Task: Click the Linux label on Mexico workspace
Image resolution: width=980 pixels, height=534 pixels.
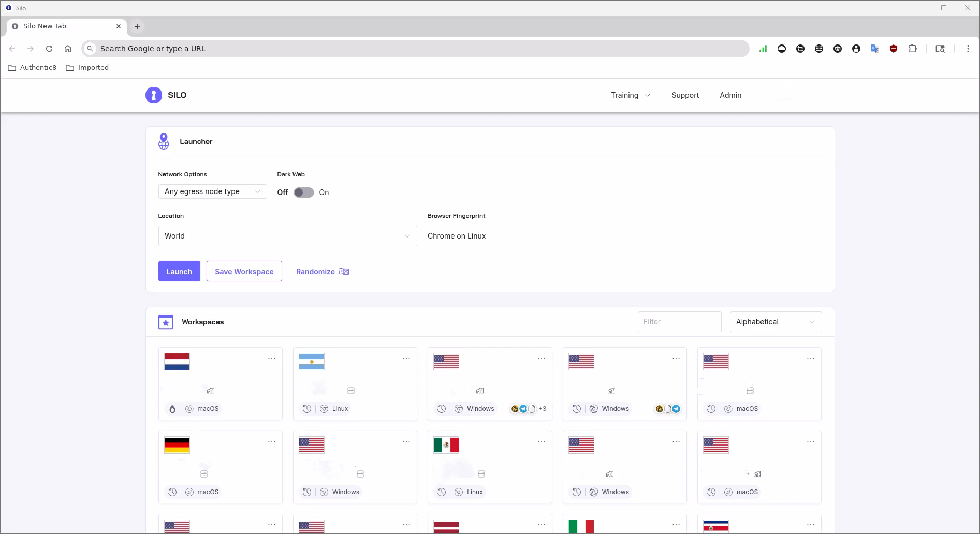Action: pos(475,492)
